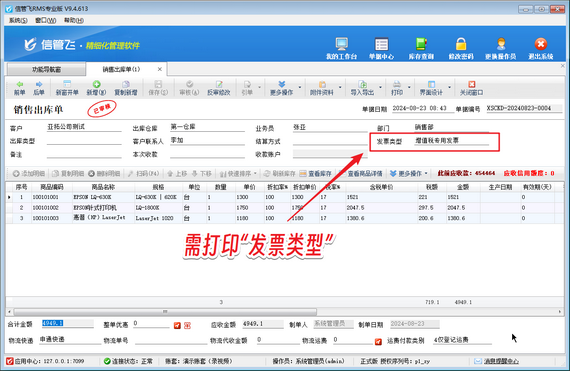Click 退出系统 exit icon
Viewport: 570px width, 371px height.
coord(541,44)
